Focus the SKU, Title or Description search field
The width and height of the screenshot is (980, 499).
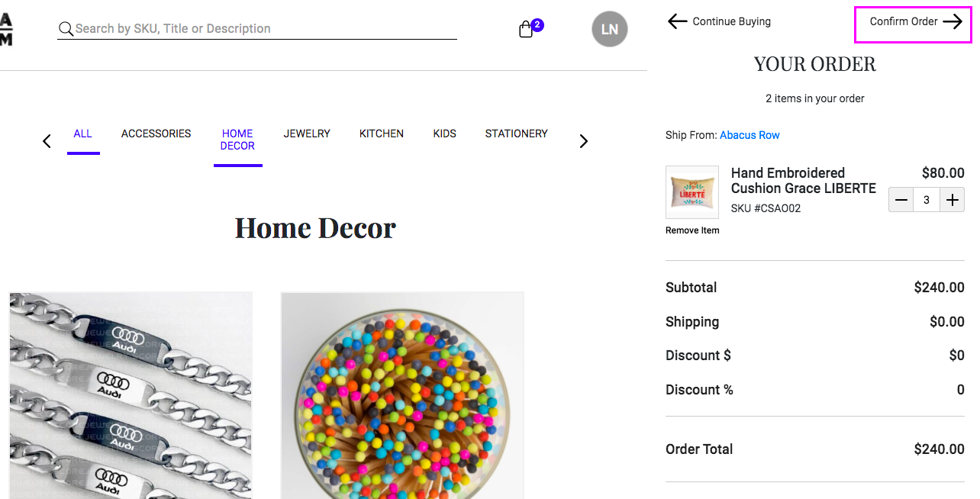[260, 29]
